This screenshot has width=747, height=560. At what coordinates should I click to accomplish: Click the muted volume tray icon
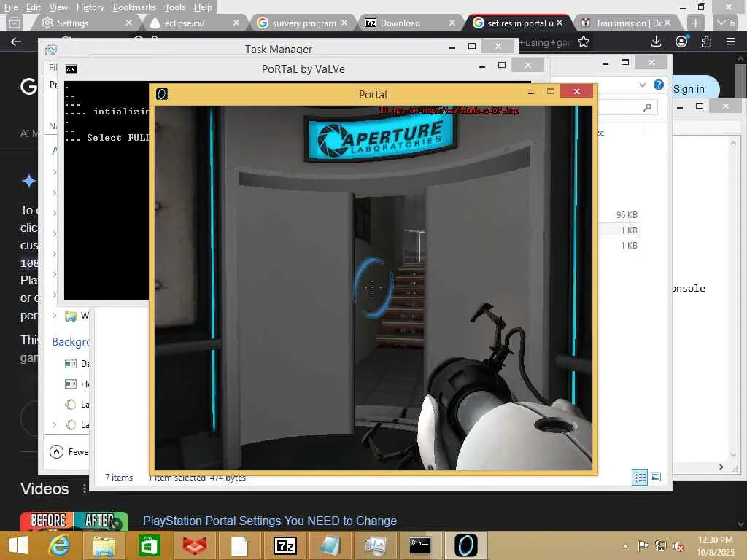[x=678, y=545]
